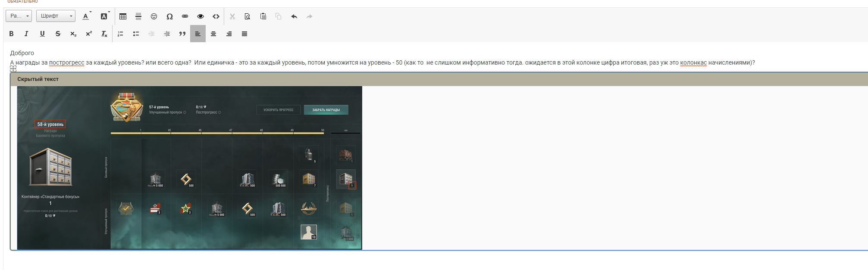Toggle subscript formatting
This screenshot has width=868, height=270.
[73, 34]
